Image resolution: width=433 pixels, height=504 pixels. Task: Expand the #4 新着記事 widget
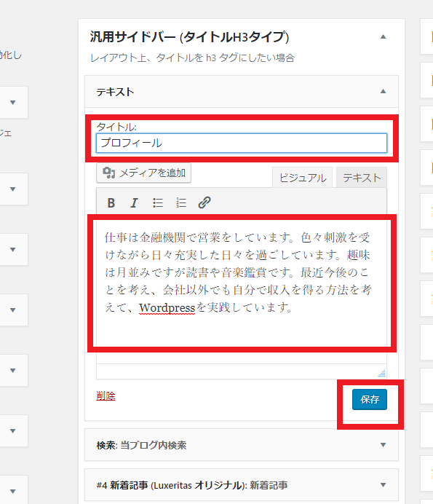(x=242, y=485)
